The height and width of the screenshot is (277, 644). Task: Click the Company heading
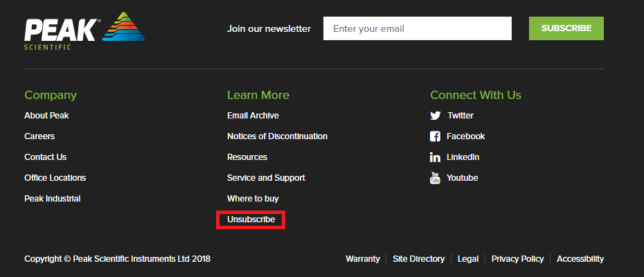[x=51, y=96]
